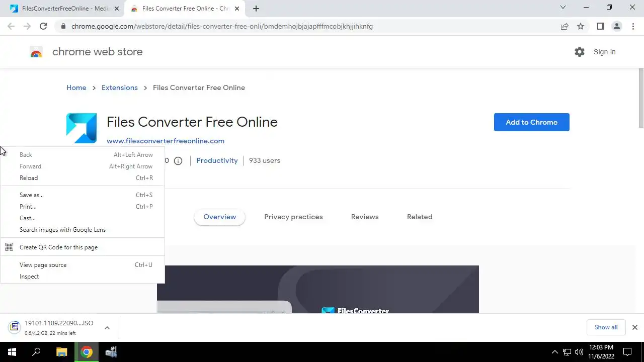Open the web store settings gear
Image resolution: width=644 pixels, height=362 pixels.
(580, 52)
